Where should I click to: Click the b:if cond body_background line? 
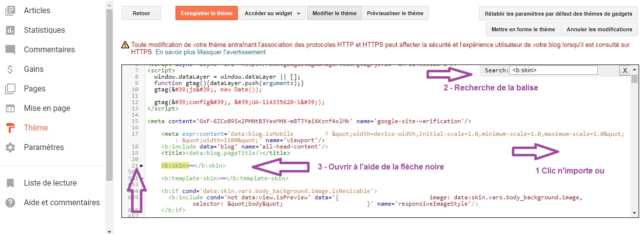269,191
